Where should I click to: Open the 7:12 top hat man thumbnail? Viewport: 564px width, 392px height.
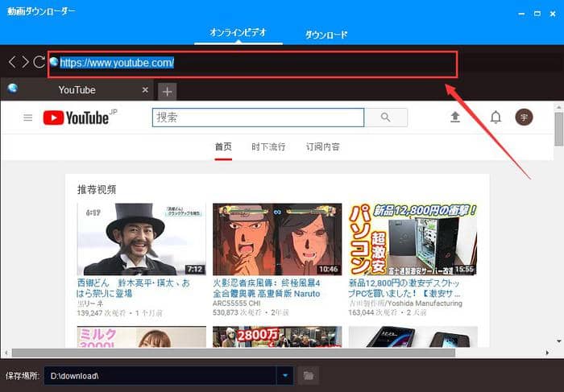point(142,239)
